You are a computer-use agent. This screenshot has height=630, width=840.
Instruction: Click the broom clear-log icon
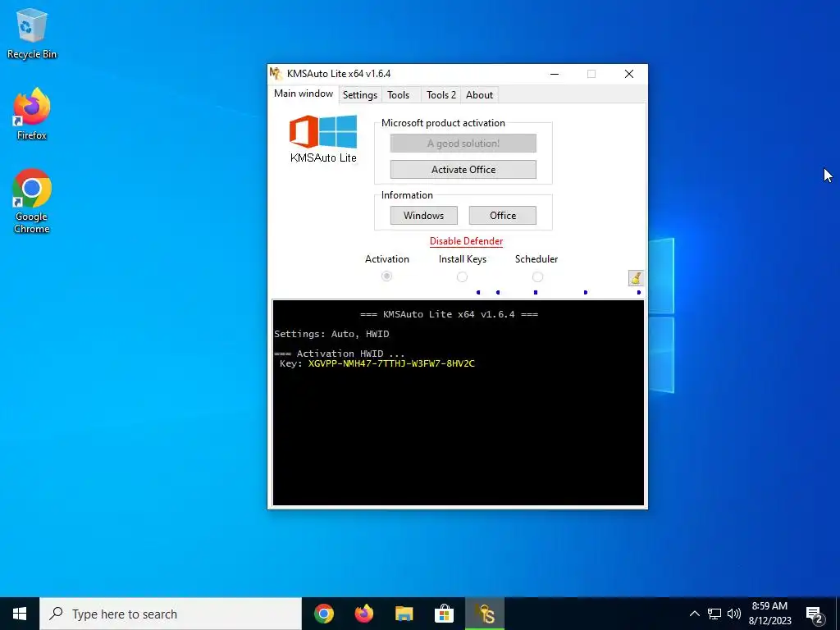tap(636, 277)
